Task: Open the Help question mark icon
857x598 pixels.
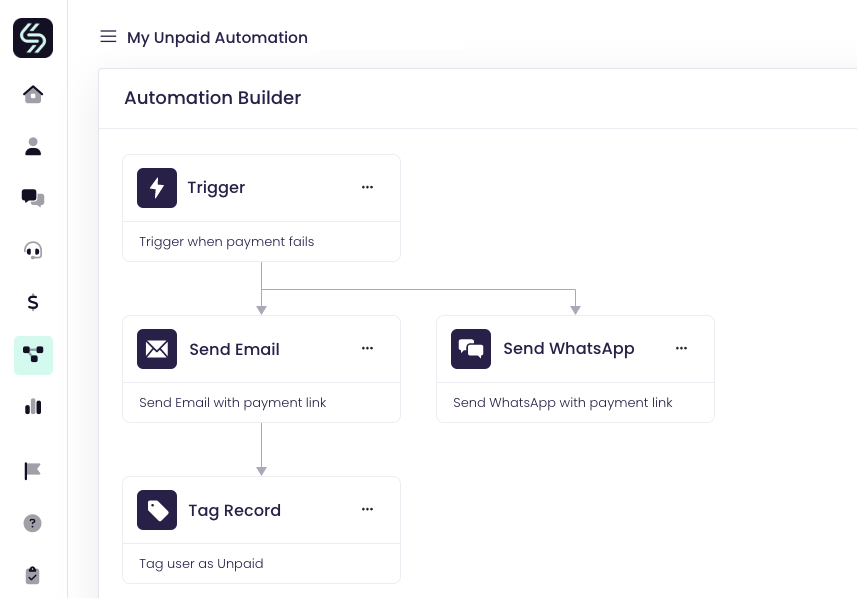Action: tap(33, 523)
